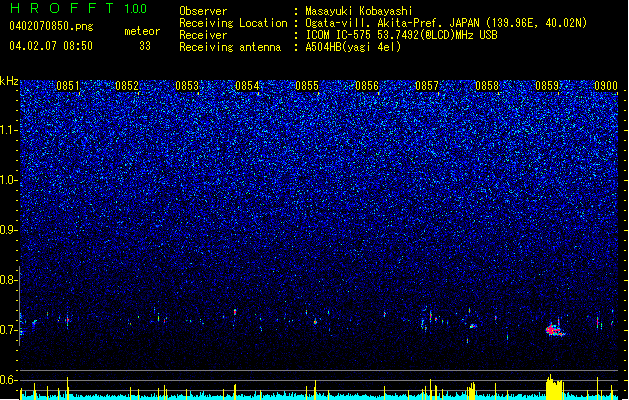This screenshot has height=400, width=629.
Task: Select the file name 0402070850.png
Action: click(x=51, y=26)
